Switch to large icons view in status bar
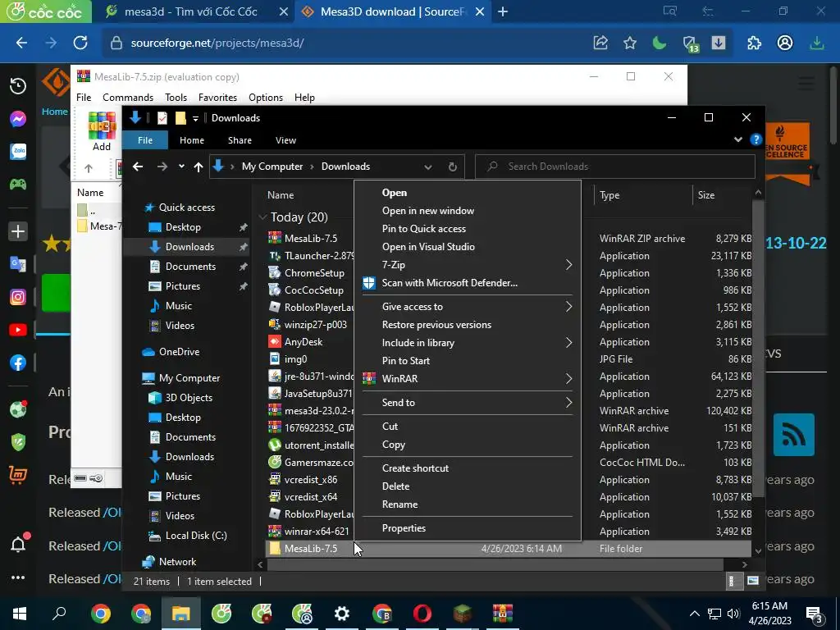840x630 pixels. coord(753,581)
